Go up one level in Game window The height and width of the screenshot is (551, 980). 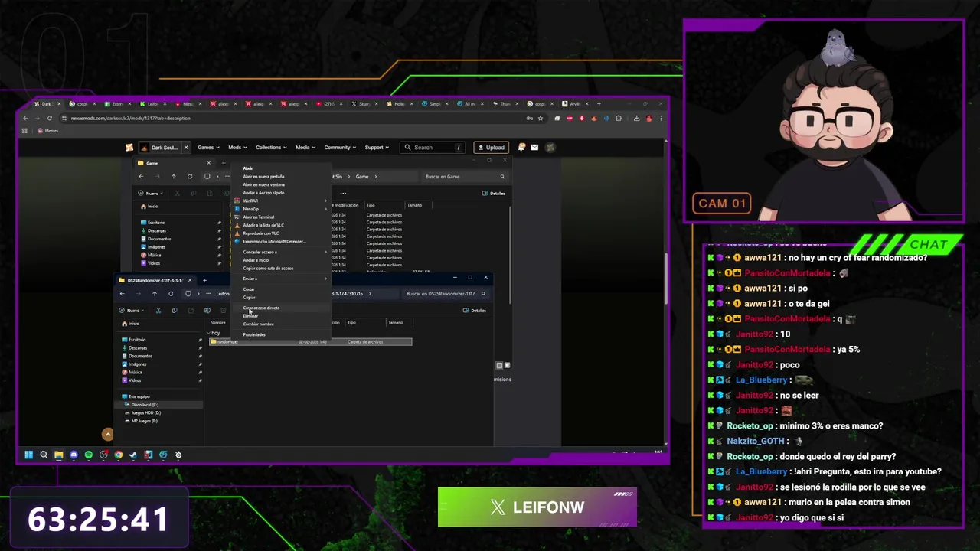click(x=173, y=176)
